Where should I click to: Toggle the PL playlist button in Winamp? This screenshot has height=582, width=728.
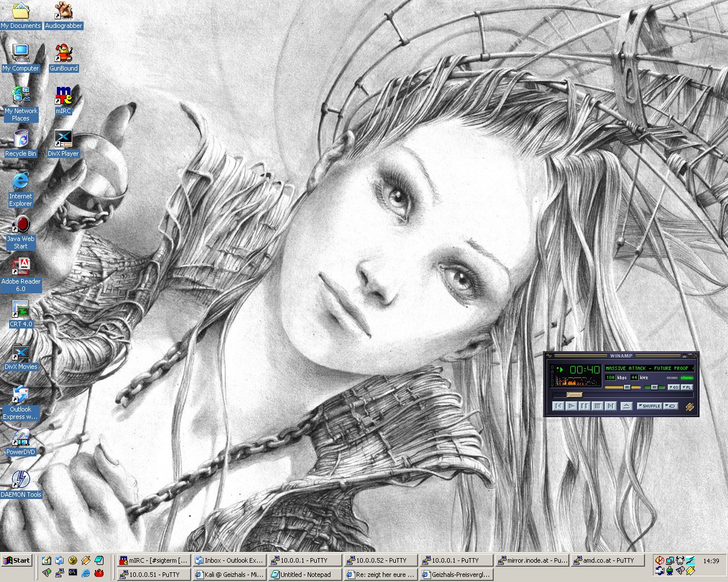(687, 387)
